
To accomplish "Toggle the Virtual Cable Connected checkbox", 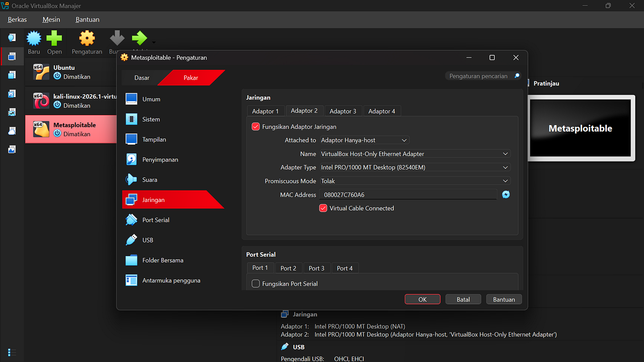I will [x=323, y=208].
